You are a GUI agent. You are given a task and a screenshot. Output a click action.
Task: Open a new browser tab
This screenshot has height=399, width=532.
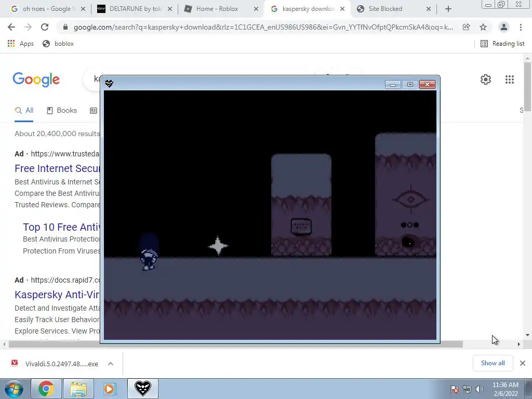click(448, 9)
